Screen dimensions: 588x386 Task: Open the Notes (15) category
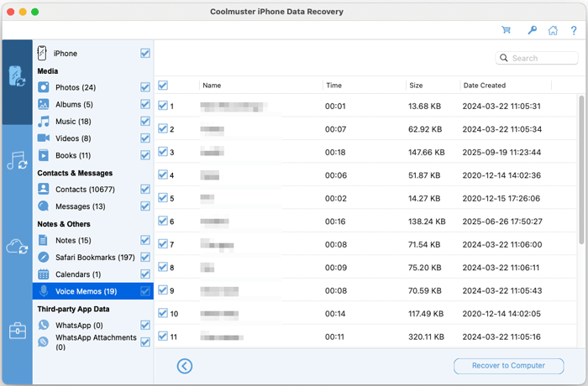(73, 240)
